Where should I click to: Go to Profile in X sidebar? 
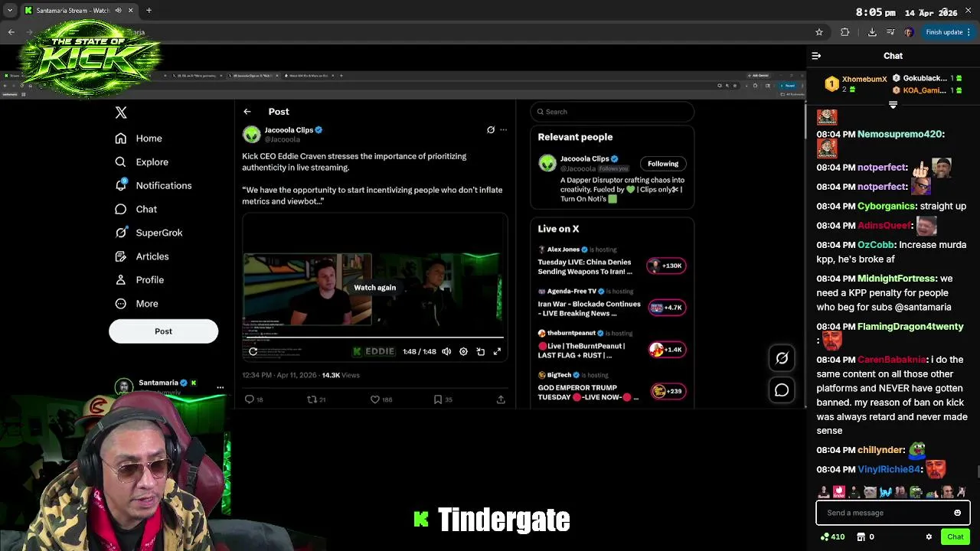pyautogui.click(x=139, y=280)
